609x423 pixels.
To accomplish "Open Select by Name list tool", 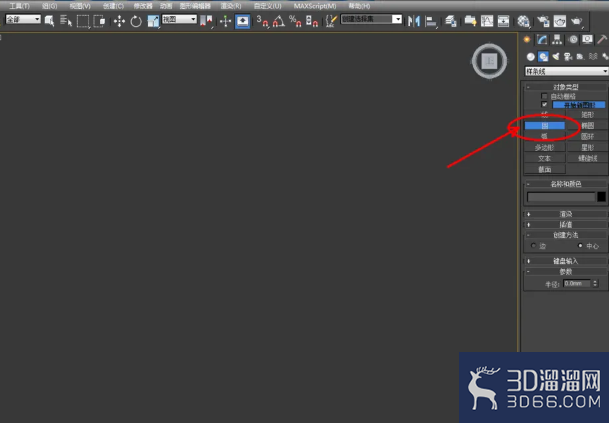I will [66, 21].
